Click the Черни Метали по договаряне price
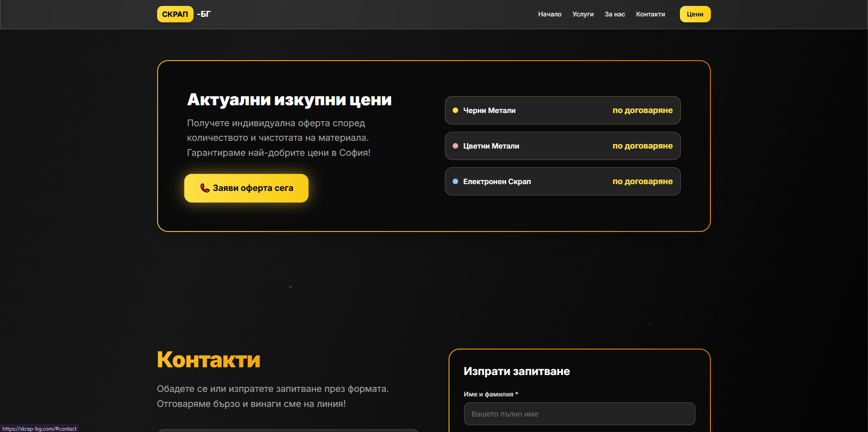Image resolution: width=868 pixels, height=432 pixels. click(642, 110)
